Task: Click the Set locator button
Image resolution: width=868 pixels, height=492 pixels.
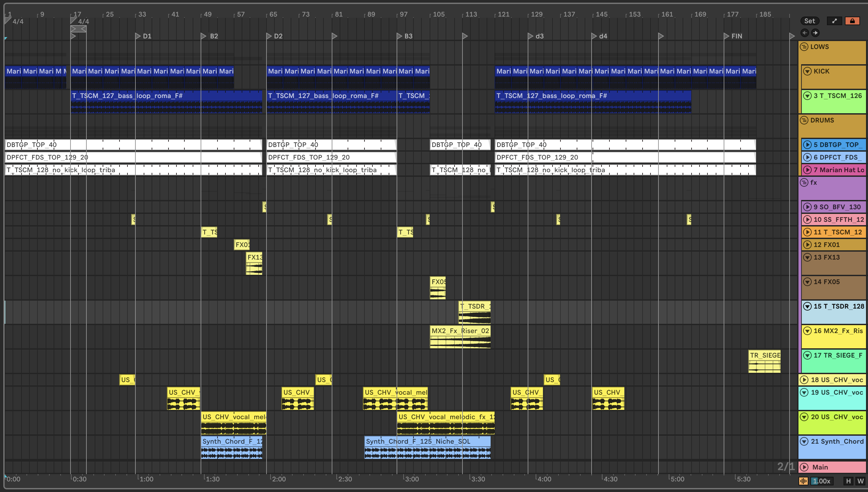Action: tap(809, 21)
